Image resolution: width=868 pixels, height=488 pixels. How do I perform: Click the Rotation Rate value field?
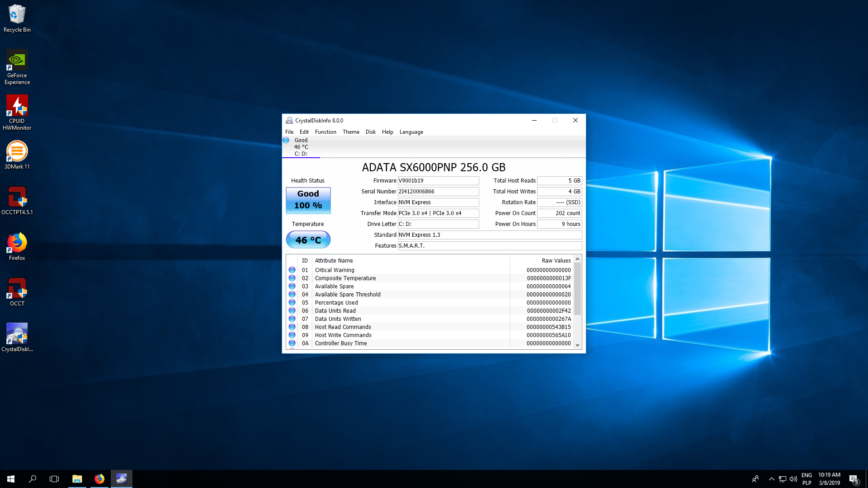point(559,202)
